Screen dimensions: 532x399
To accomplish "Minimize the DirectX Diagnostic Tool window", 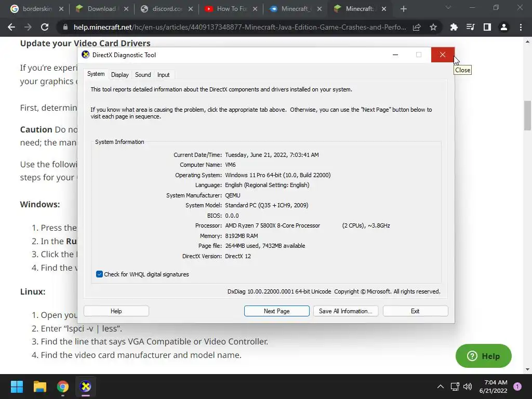I will click(x=395, y=55).
